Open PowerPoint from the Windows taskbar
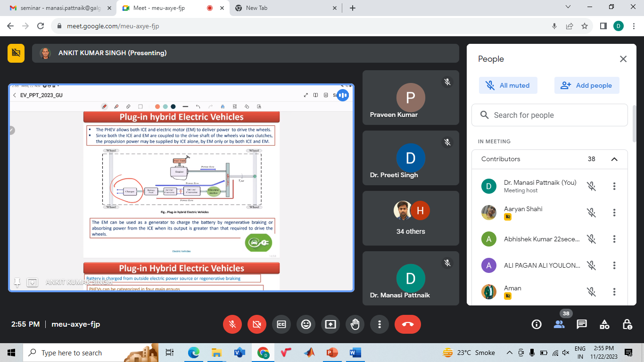The height and width of the screenshot is (362, 644). point(332,353)
